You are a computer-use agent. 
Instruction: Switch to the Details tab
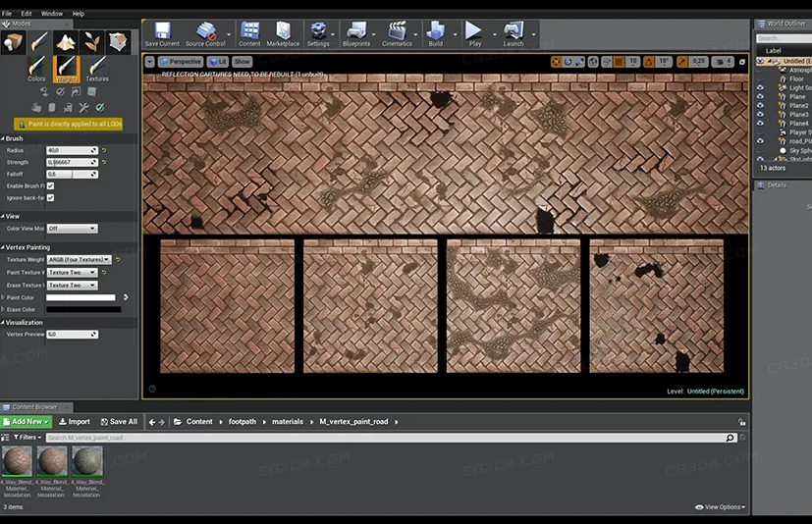pos(777,185)
